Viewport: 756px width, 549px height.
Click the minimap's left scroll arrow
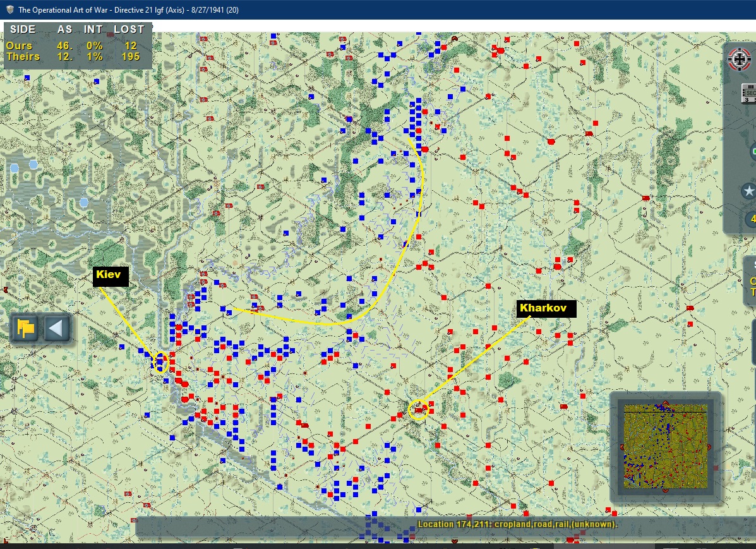(622, 447)
